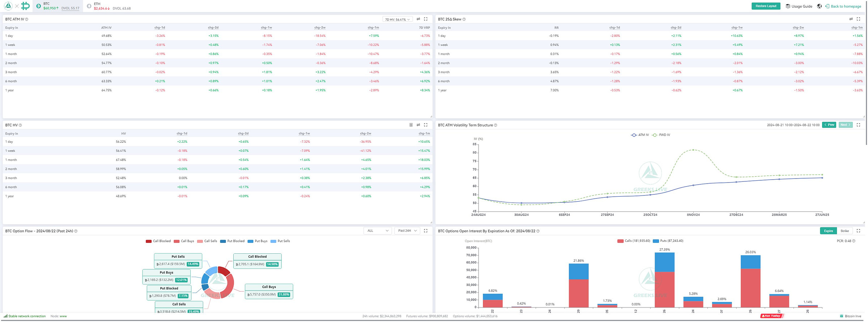Screen dimensions: 868x322
Task: Click the 1 month 67.48% HV value
Action: coord(121,160)
